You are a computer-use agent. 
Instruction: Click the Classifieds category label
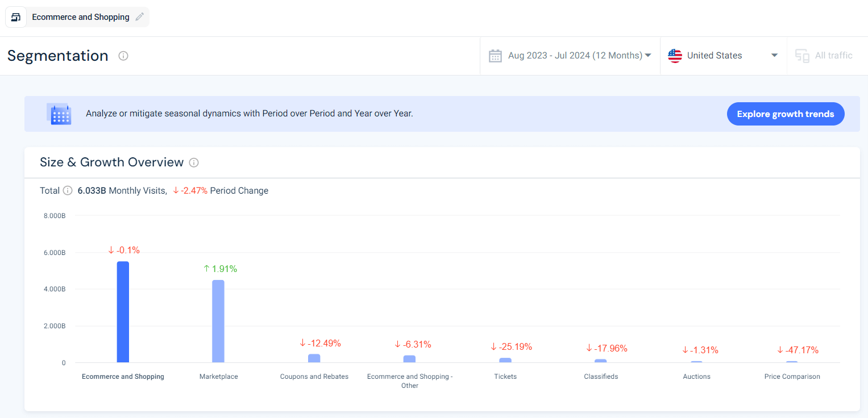pyautogui.click(x=601, y=377)
